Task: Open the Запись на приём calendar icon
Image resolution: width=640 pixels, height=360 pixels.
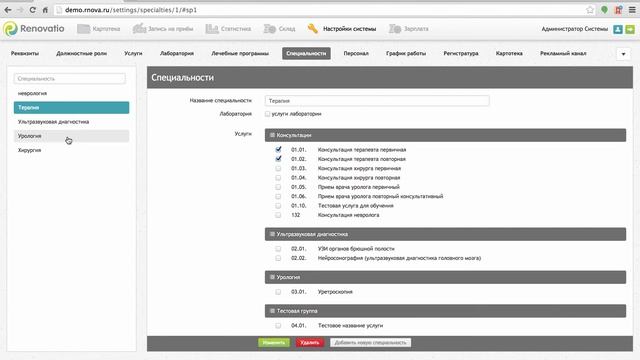Action: [x=139, y=29]
